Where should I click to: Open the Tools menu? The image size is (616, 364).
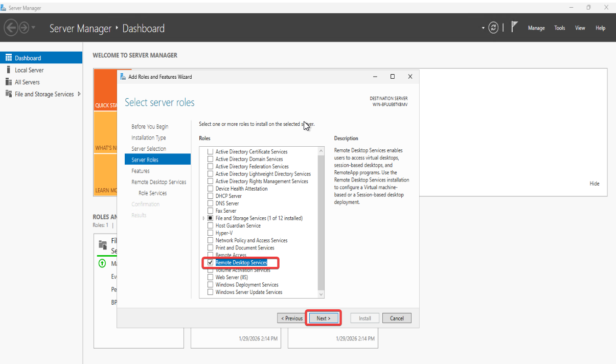tap(559, 28)
